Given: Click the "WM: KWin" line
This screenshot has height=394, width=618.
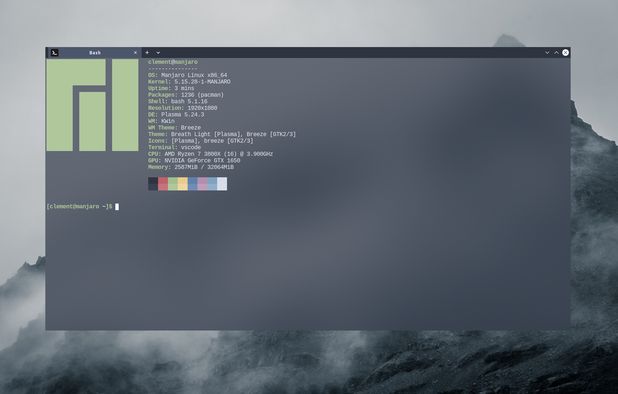Looking at the screenshot, I should [161, 121].
